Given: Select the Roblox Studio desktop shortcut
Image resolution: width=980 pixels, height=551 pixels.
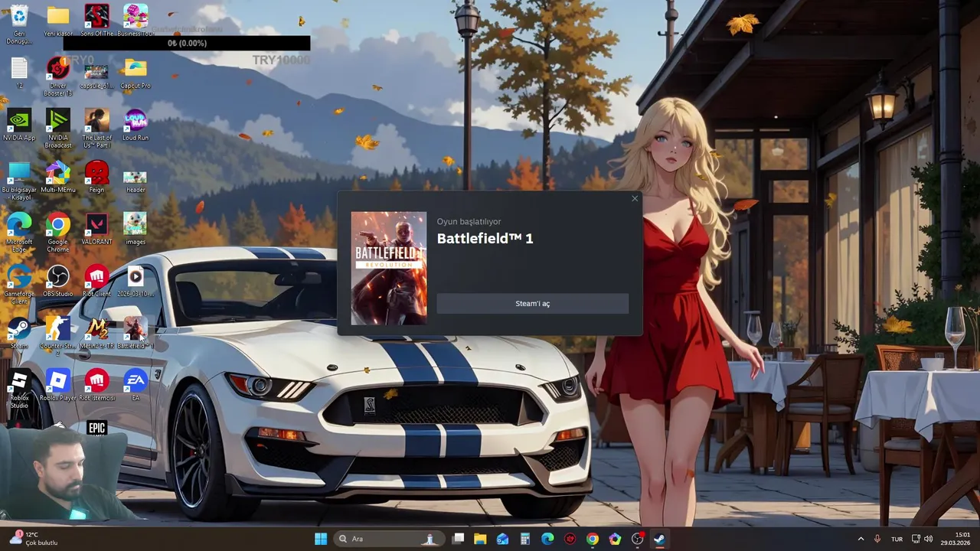Looking at the screenshot, I should point(19,390).
